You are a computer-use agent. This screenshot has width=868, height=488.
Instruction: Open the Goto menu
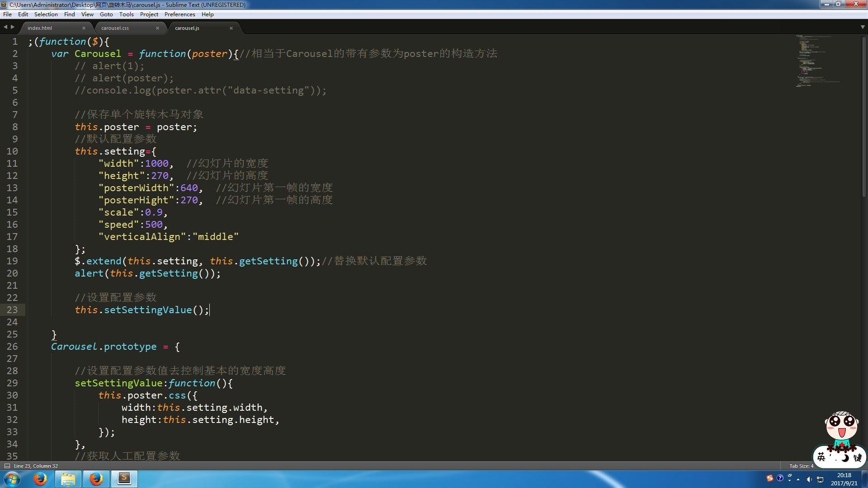pyautogui.click(x=106, y=14)
